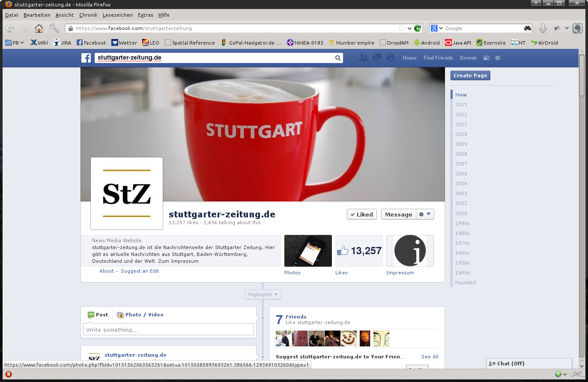Open dropdown next to the bug toolbar icon
The image size is (588, 382).
[567, 28]
